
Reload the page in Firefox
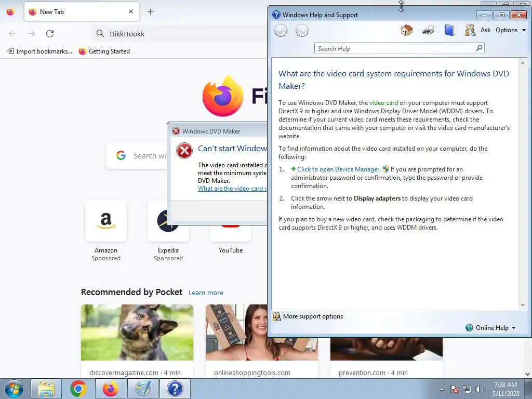point(50,34)
